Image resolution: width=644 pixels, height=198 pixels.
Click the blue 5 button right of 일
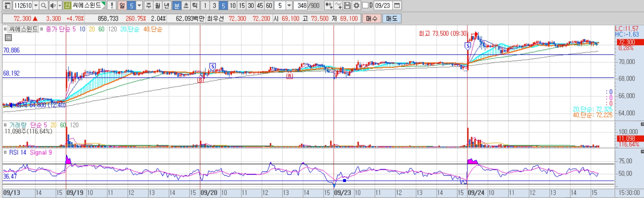point(131,5)
